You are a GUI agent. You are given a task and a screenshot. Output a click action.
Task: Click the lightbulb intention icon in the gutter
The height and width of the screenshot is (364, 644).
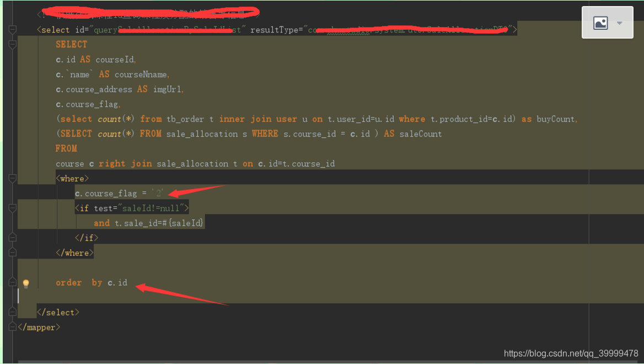point(25,282)
